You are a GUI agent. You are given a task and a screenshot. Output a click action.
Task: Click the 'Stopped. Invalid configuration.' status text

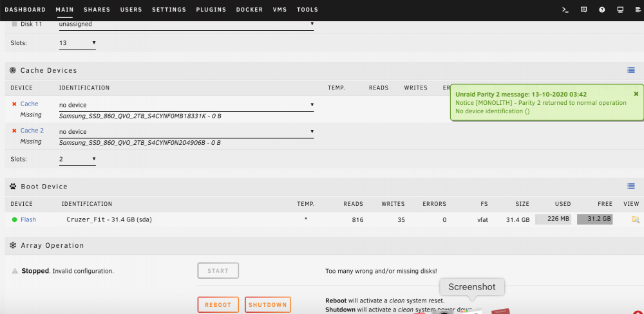68,272
